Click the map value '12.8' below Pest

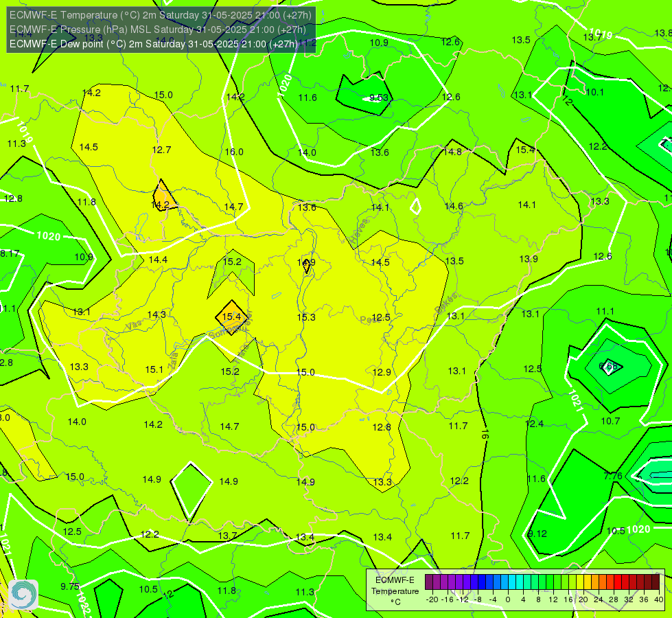382,427
